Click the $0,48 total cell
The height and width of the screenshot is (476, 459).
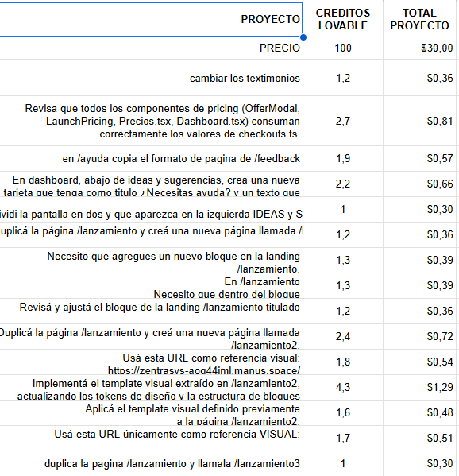419,413
